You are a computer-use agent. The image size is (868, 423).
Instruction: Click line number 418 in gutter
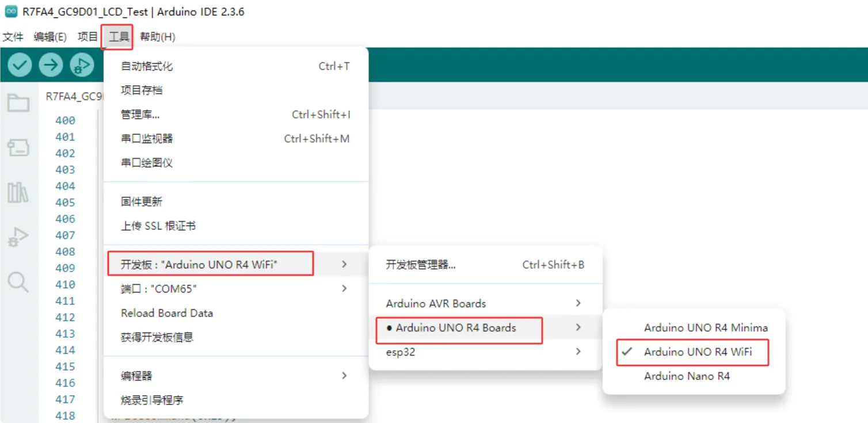[65, 416]
